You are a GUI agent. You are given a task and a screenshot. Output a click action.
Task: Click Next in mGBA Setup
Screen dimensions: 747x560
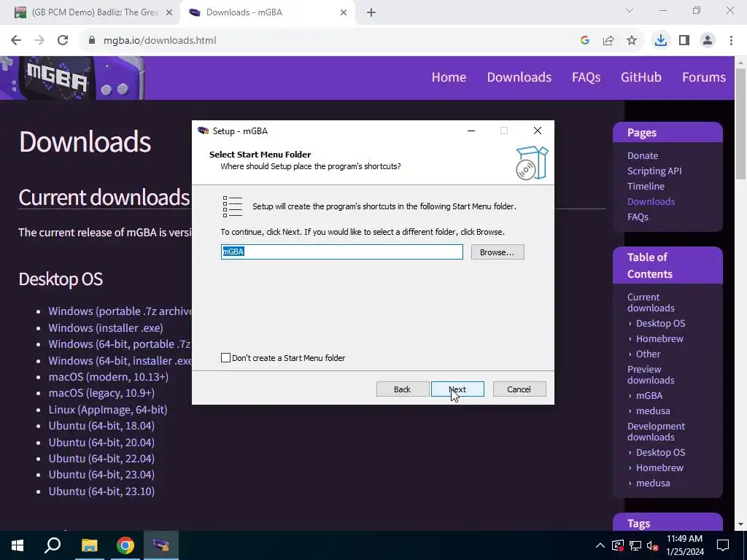pos(457,389)
